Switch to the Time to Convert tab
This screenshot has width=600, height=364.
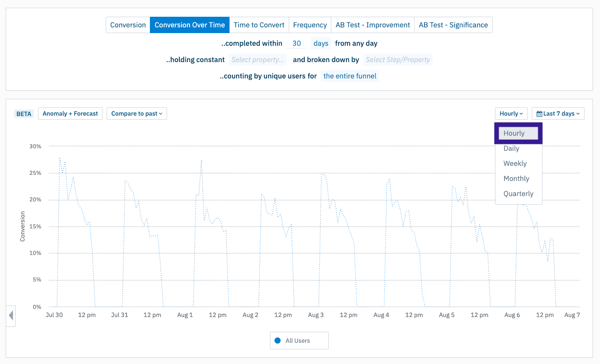(259, 25)
